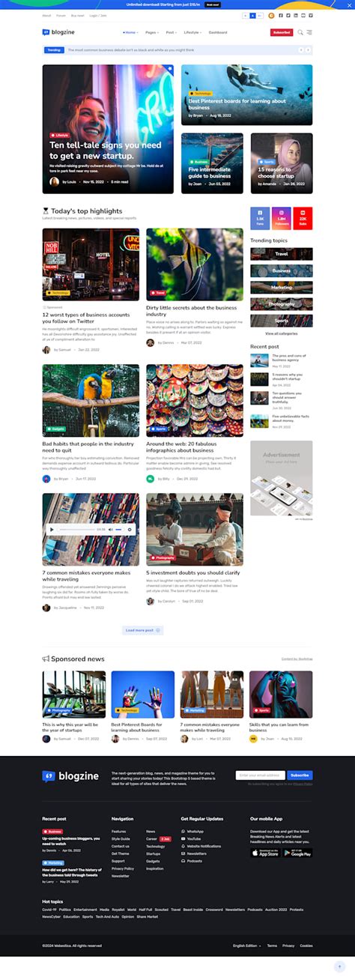
Task: Go to next trending headline arrow
Action: coord(308,50)
